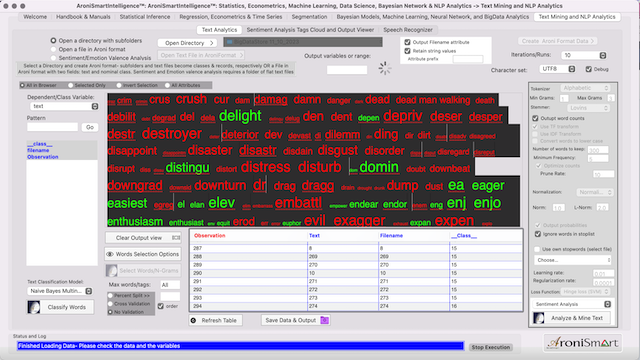Image resolution: width=640 pixels, height=360 pixels.
Task: Click the blue status progress bar
Action: coord(240,346)
